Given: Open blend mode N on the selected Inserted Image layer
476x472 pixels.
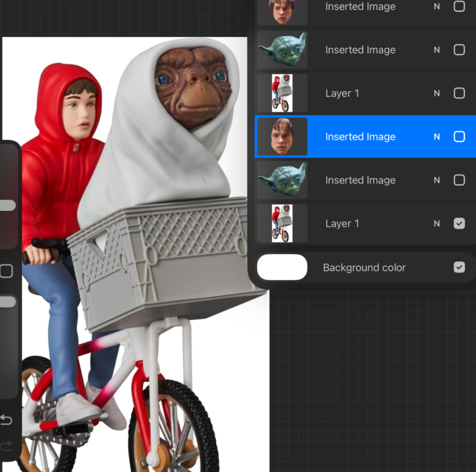Looking at the screenshot, I should 437,137.
